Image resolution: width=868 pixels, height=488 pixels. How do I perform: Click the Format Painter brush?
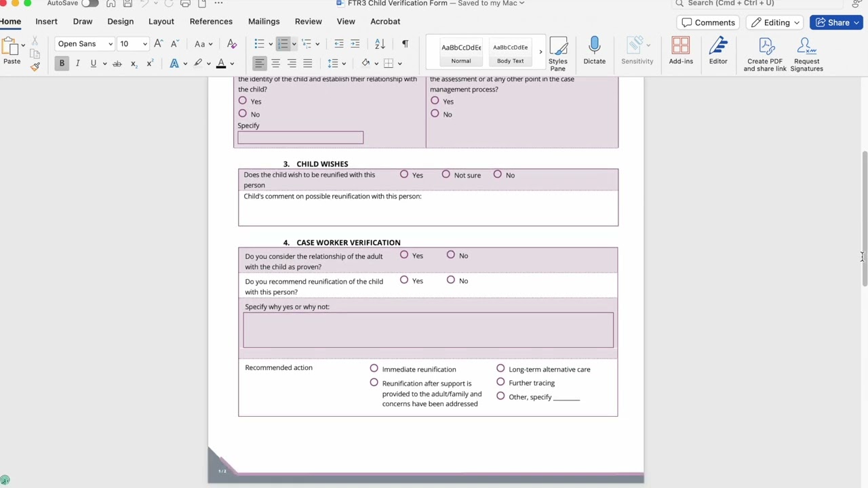pos(35,66)
